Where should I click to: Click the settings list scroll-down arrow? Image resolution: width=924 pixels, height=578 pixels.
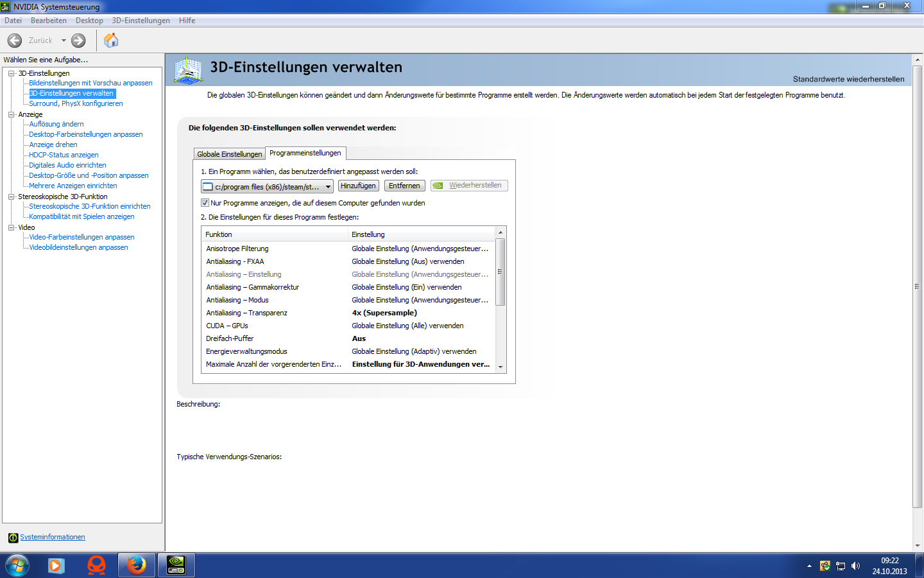(501, 367)
